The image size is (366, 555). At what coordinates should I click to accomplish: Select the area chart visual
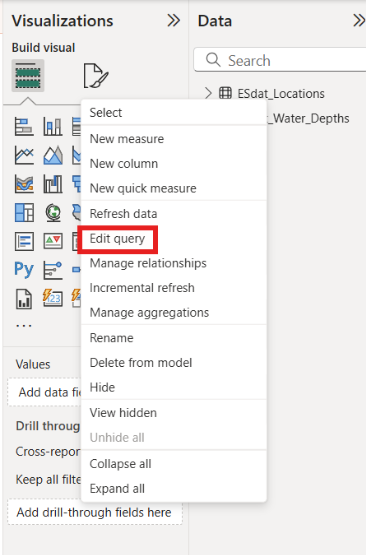point(53,155)
